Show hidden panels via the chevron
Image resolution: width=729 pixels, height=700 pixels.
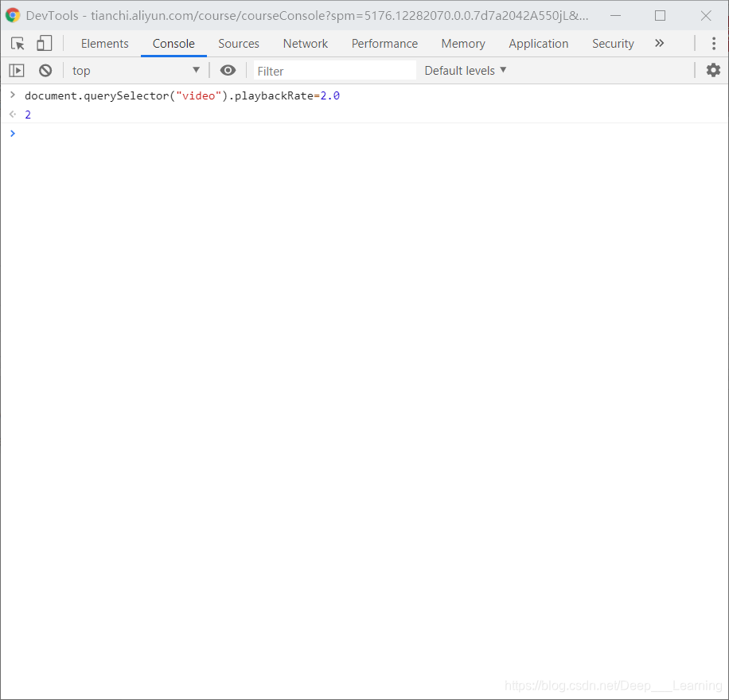[x=659, y=43]
